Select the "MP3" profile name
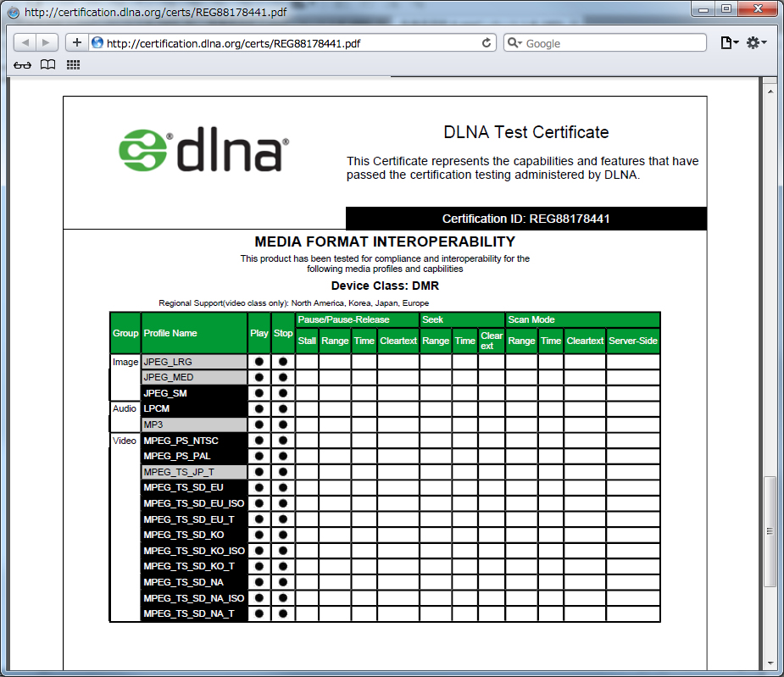The image size is (784, 677). coord(194,425)
